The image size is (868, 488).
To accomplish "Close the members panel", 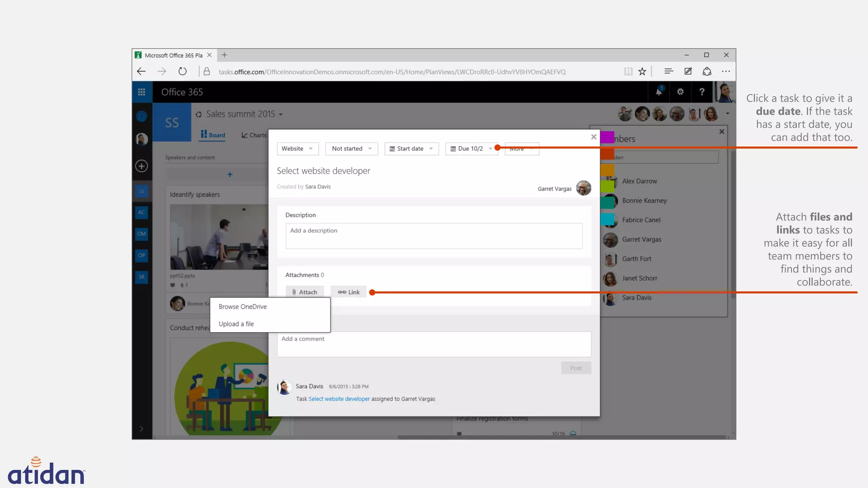I will (x=722, y=132).
